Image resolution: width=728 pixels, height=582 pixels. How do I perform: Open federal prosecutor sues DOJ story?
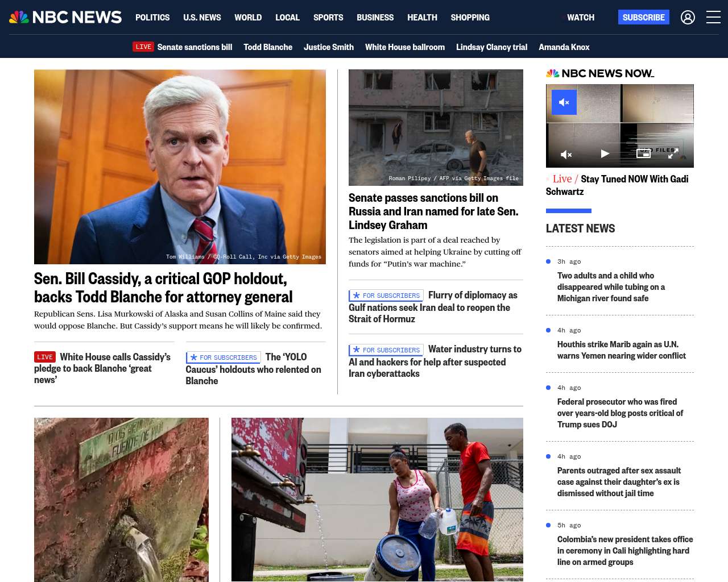(620, 413)
